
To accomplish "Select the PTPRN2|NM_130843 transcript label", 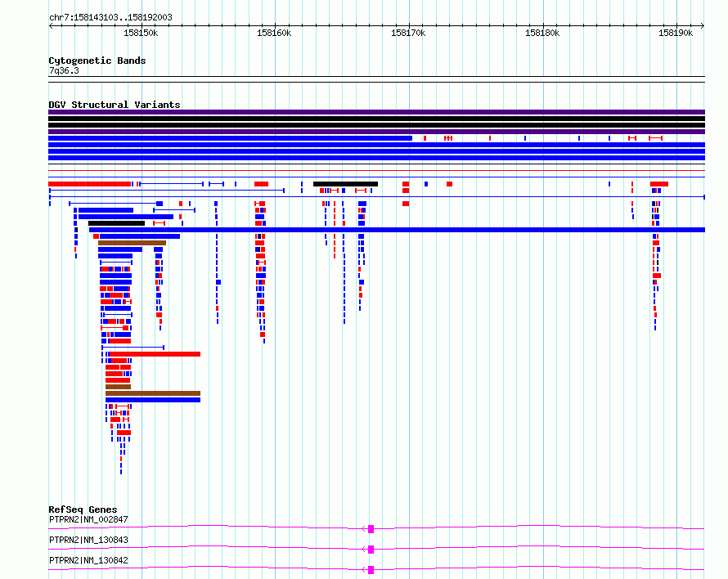I will tap(88, 540).
